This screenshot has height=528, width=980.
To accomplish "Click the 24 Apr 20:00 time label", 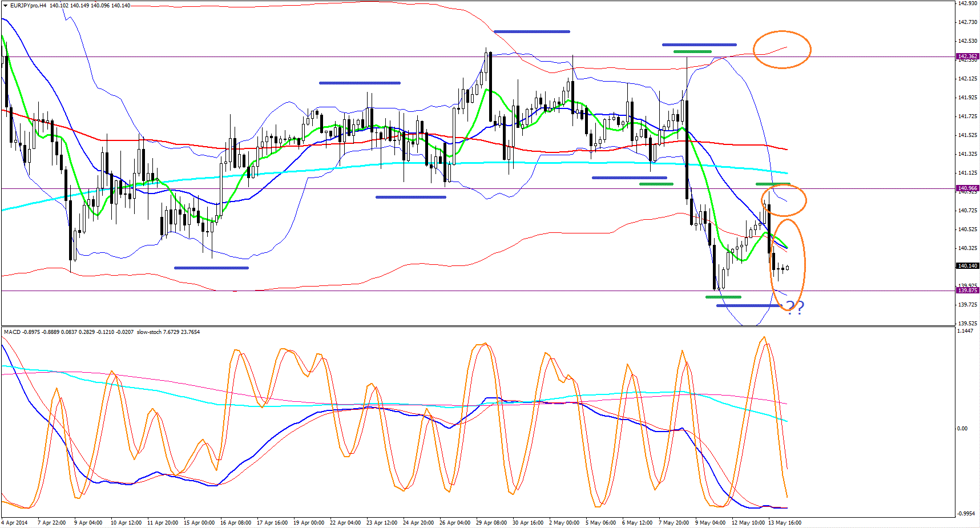I will pyautogui.click(x=418, y=522).
